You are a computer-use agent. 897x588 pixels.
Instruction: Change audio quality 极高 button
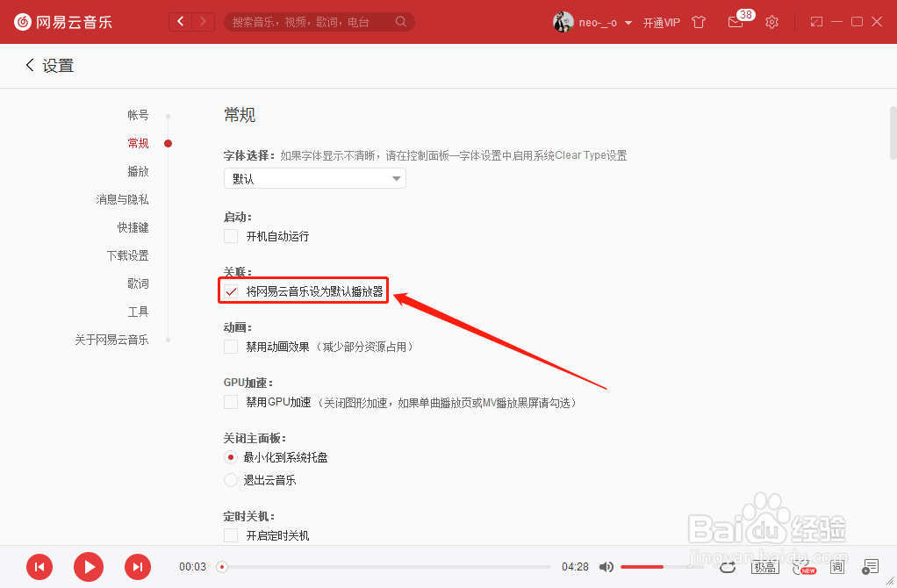(x=764, y=567)
